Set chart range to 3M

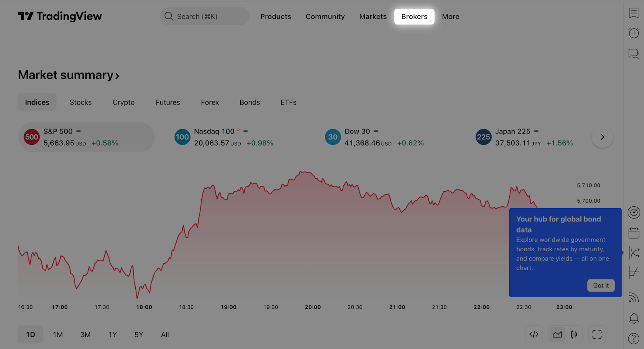pos(85,335)
